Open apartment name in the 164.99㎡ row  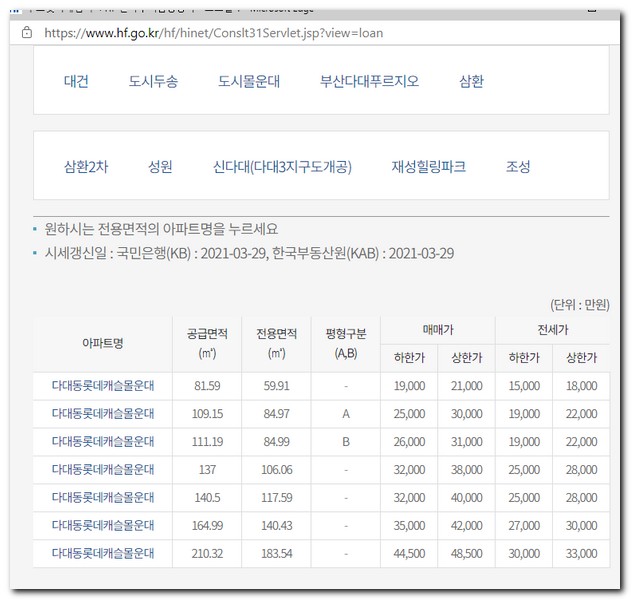coord(103,526)
